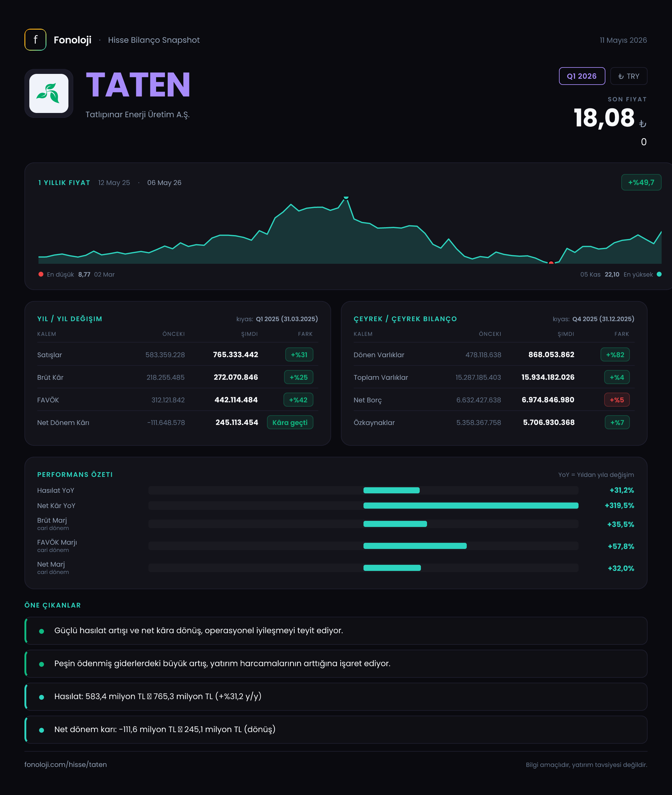Click the TATEN ticker heading
This screenshot has height=795, width=672.
[138, 85]
